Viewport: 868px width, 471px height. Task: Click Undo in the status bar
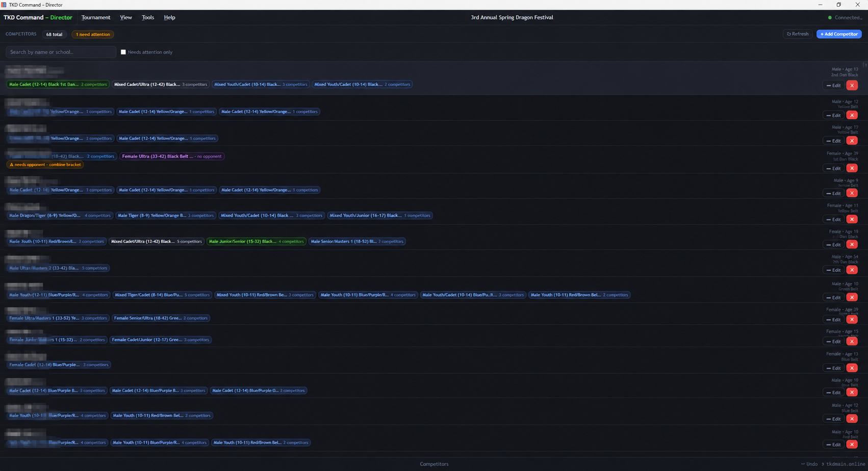[809, 464]
